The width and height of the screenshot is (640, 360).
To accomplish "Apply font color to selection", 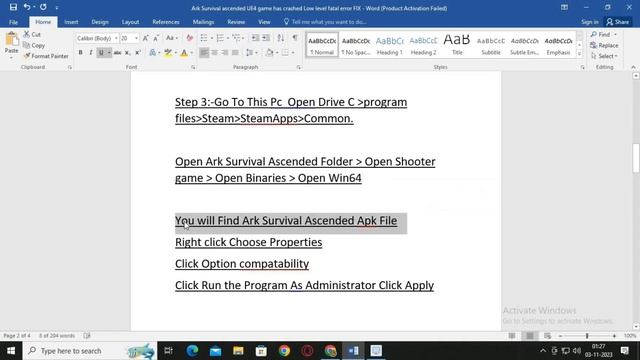I will (184, 53).
